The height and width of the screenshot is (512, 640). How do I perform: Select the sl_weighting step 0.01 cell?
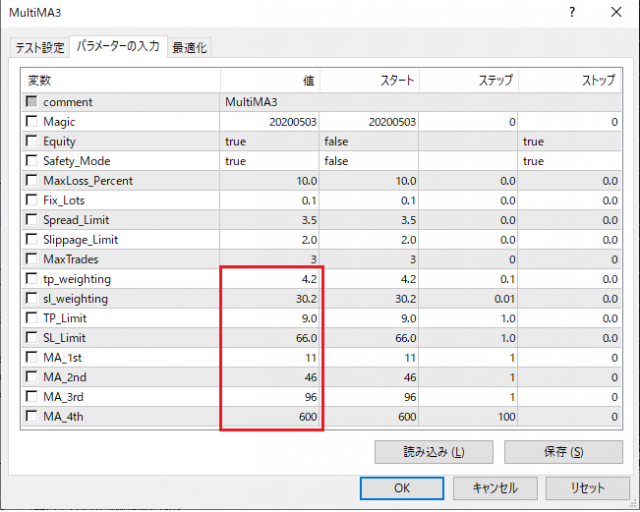pos(469,298)
